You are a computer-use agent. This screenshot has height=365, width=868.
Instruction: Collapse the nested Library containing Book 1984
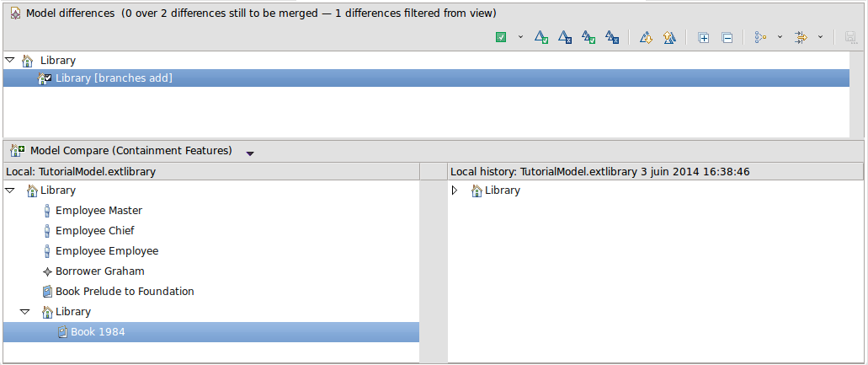(24, 312)
